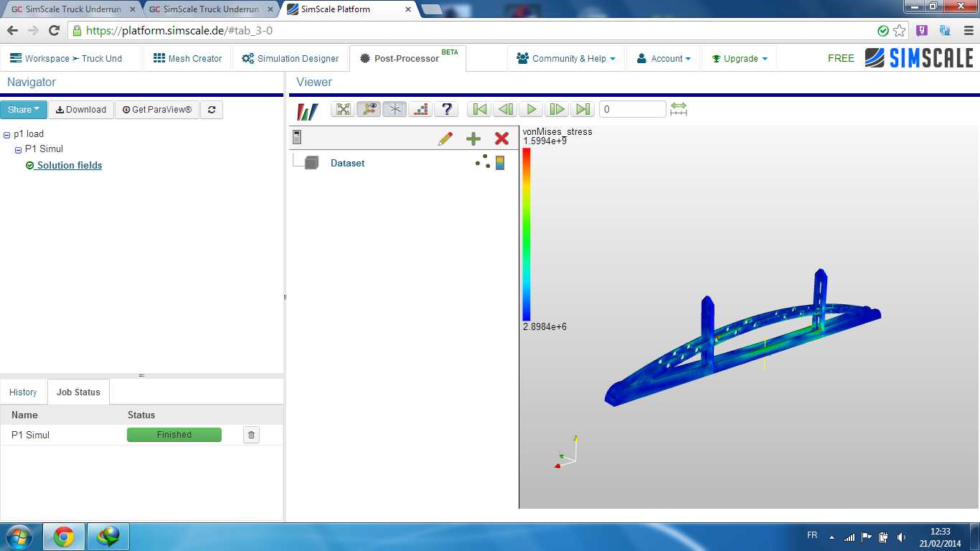This screenshot has height=551, width=980.
Task: Open the color map icon for Dataset
Action: 500,163
